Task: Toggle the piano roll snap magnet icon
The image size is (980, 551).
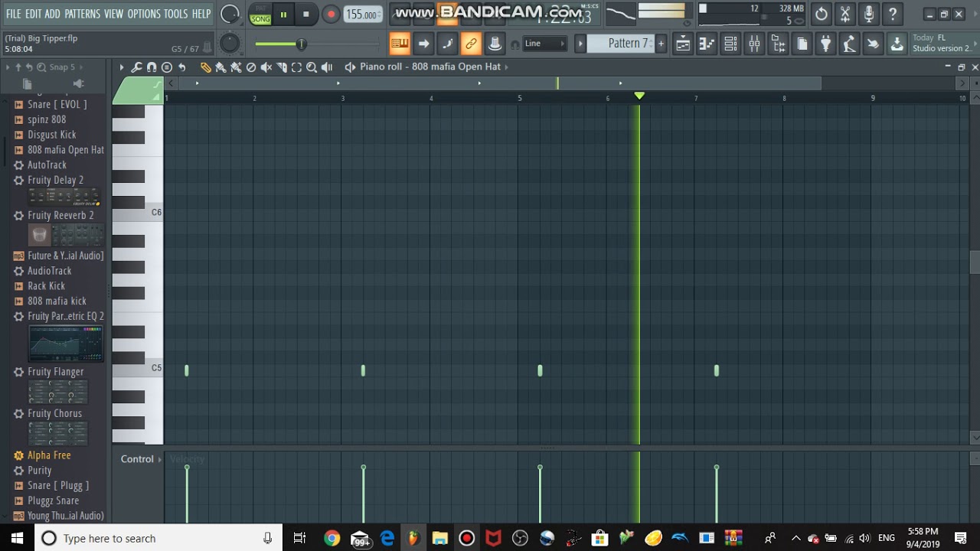Action: tap(152, 67)
